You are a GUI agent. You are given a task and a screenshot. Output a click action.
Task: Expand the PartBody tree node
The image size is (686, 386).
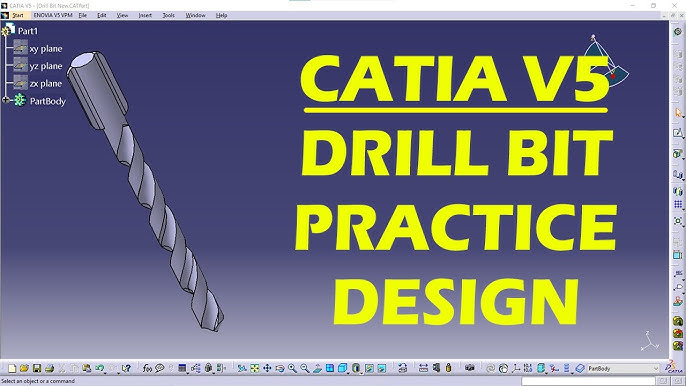6,100
